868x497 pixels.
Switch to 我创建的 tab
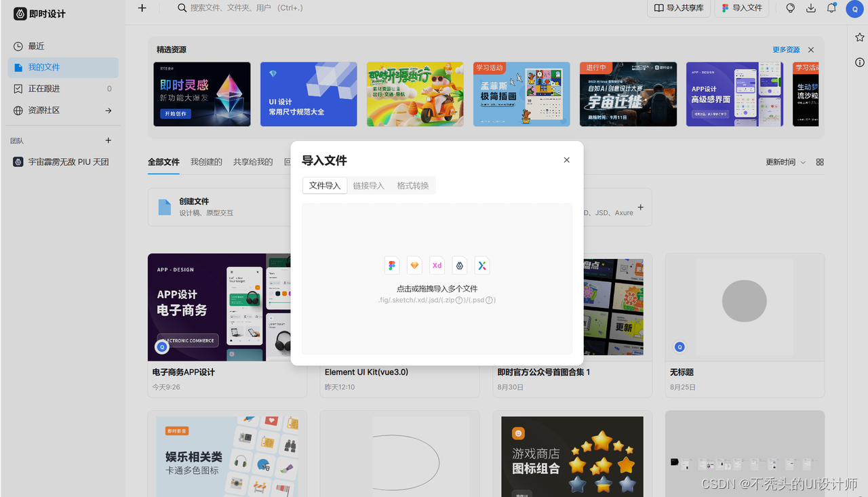click(x=206, y=162)
